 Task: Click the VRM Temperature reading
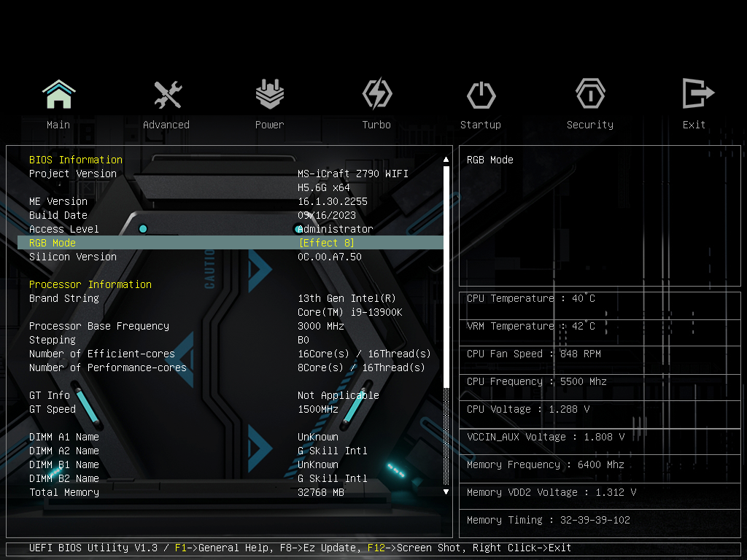[x=531, y=326]
